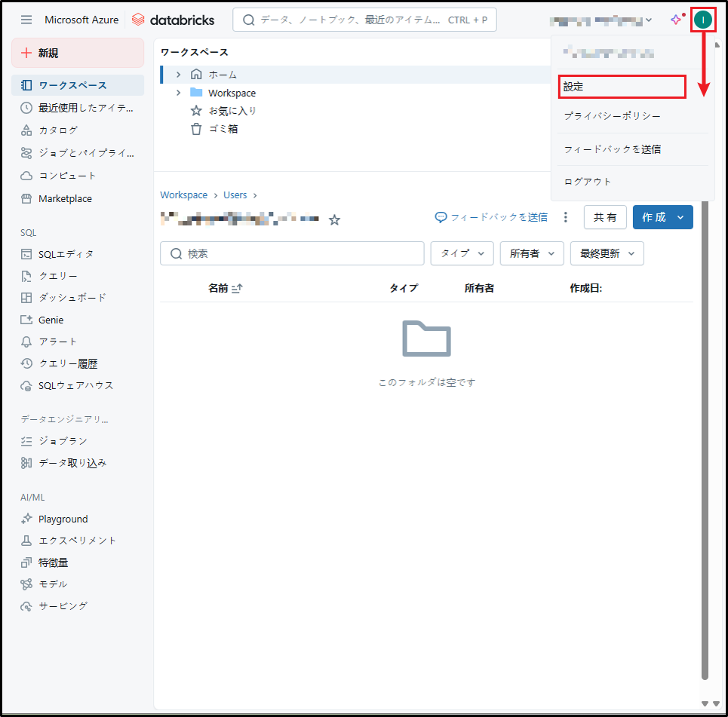Select ログアウト from the user menu
The height and width of the screenshot is (717, 728).
588,182
